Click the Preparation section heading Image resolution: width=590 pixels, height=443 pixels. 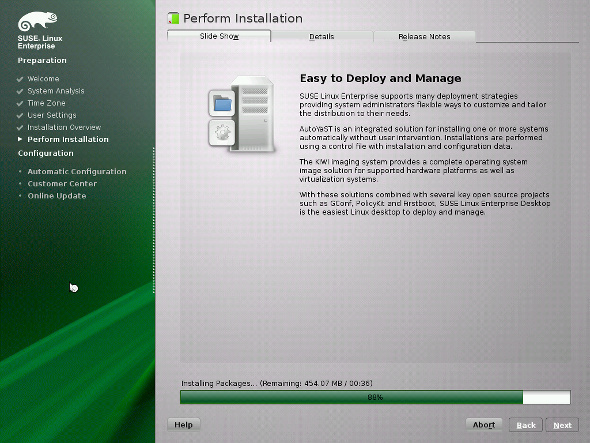(42, 60)
